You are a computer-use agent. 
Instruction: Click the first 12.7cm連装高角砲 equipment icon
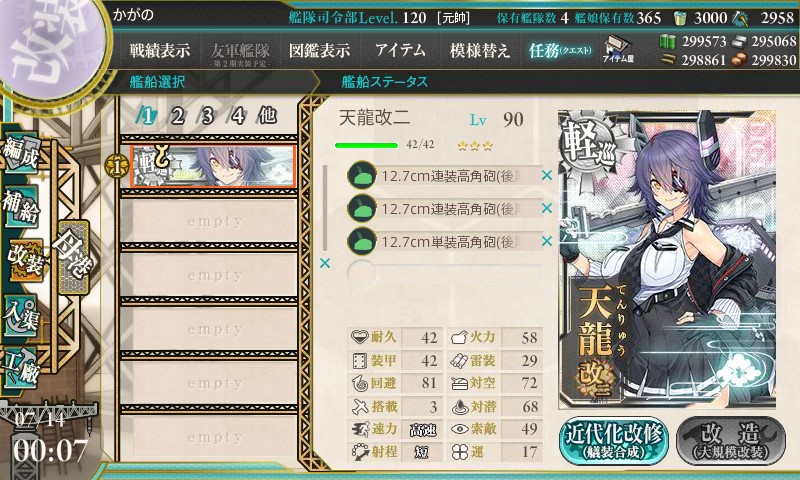pos(361,175)
